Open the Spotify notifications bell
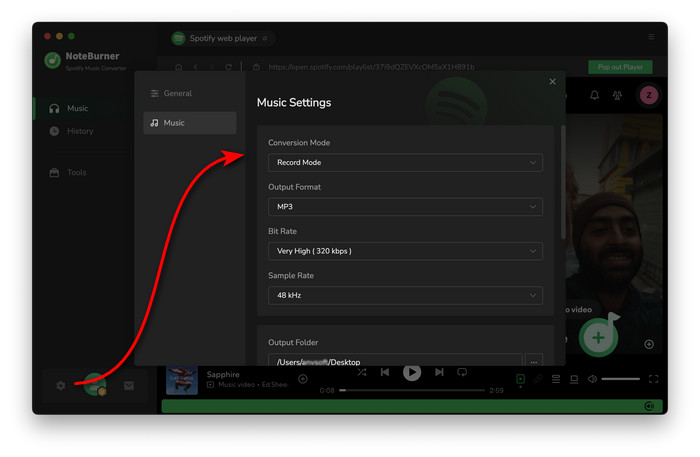The height and width of the screenshot is (457, 700). (594, 95)
